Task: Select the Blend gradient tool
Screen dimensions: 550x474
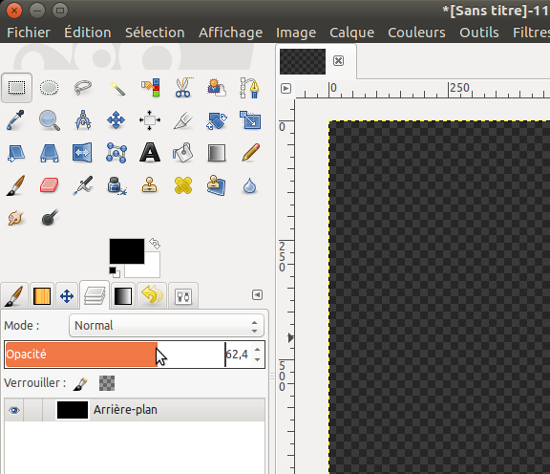Action: tap(216, 153)
